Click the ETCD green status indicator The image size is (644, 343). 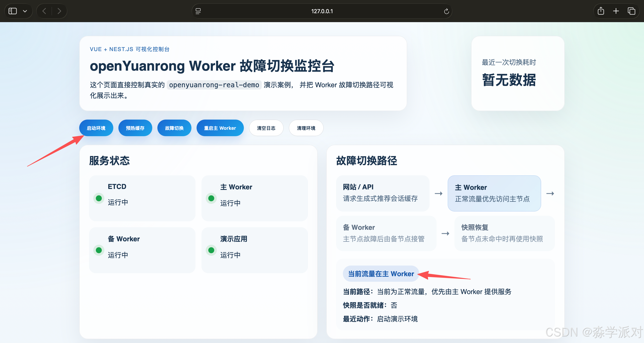click(x=99, y=198)
